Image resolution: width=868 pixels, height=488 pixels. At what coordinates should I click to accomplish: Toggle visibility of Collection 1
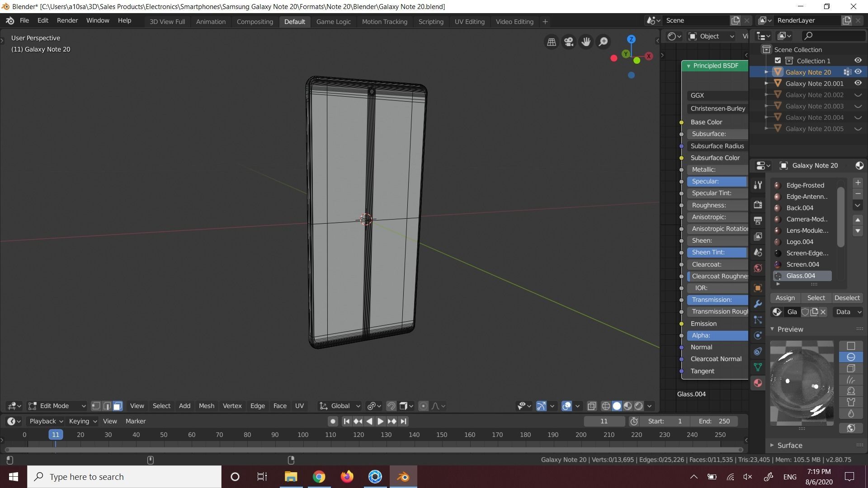tap(858, 61)
